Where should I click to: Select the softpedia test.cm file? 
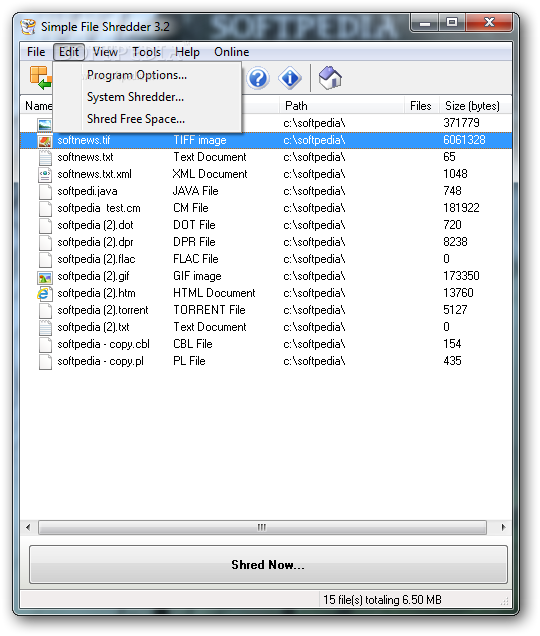[99, 208]
